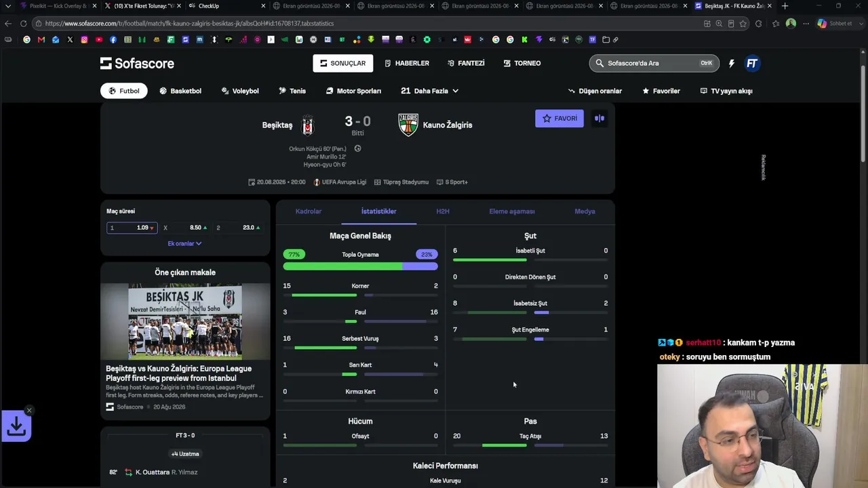
Task: Click the İsabetli Şut stat bar
Action: (x=530, y=260)
